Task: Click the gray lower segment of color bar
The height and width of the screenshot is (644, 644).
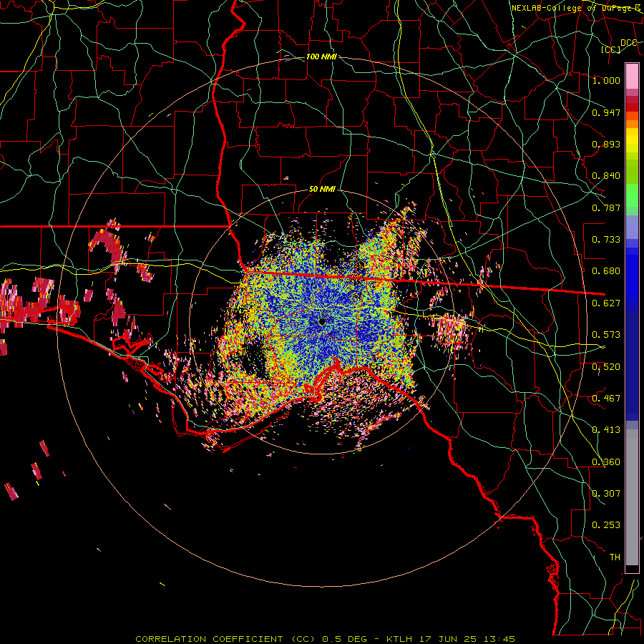Action: coord(632,497)
